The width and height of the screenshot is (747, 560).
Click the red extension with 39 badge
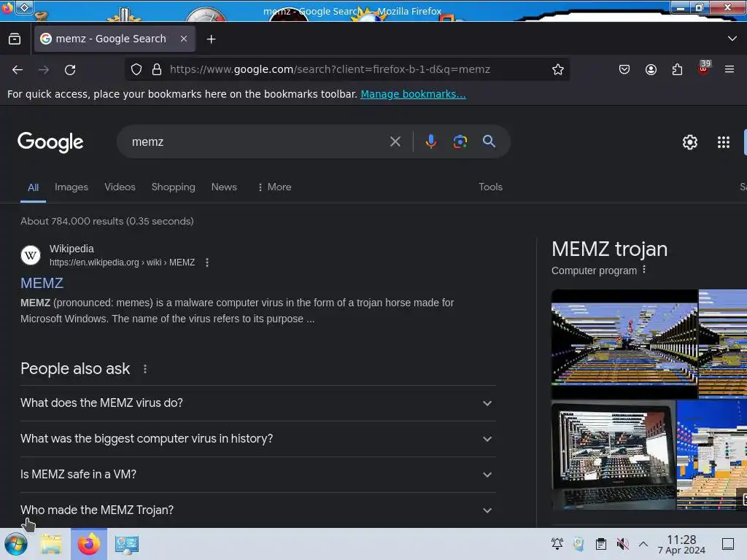703,68
